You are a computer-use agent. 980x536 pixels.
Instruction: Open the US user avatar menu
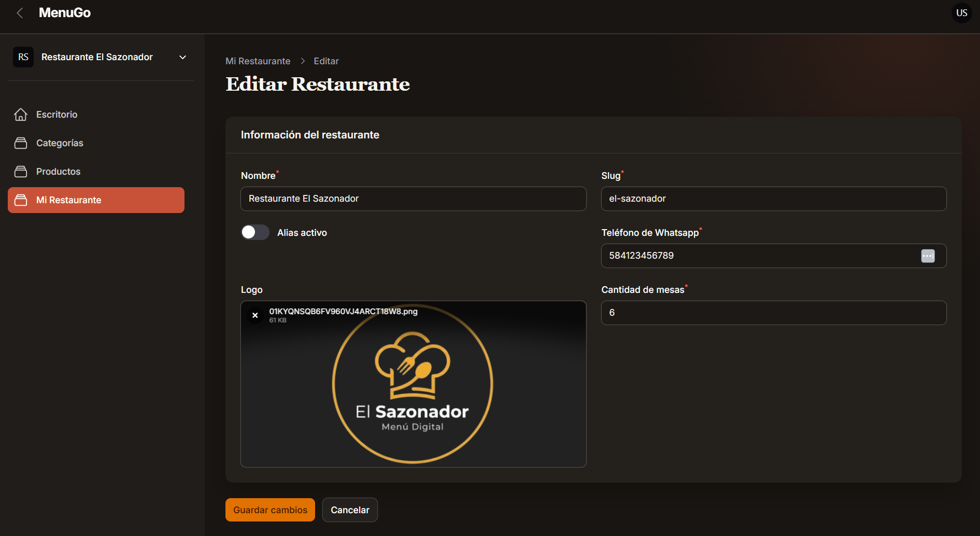click(961, 13)
